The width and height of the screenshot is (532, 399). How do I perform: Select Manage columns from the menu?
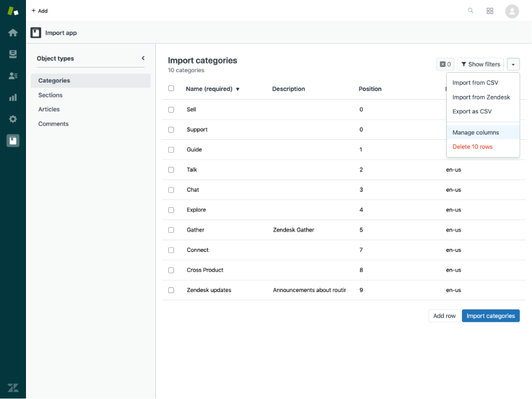pos(475,132)
